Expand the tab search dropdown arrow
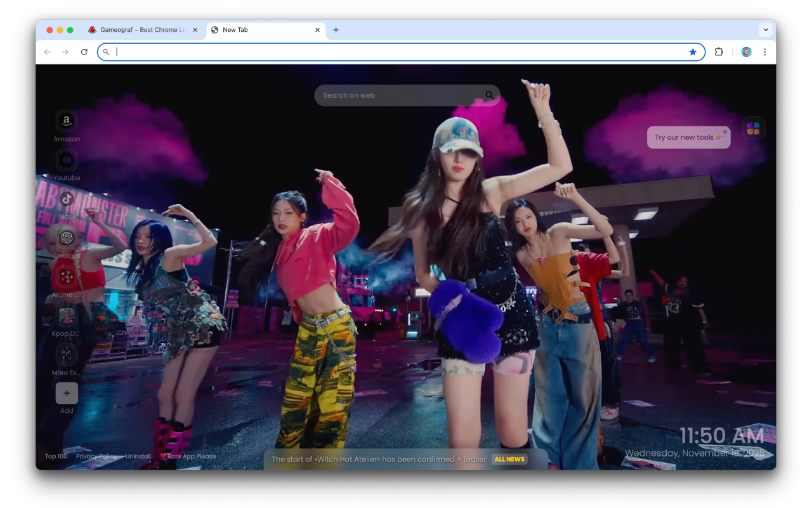The width and height of the screenshot is (812, 508). coord(766,30)
